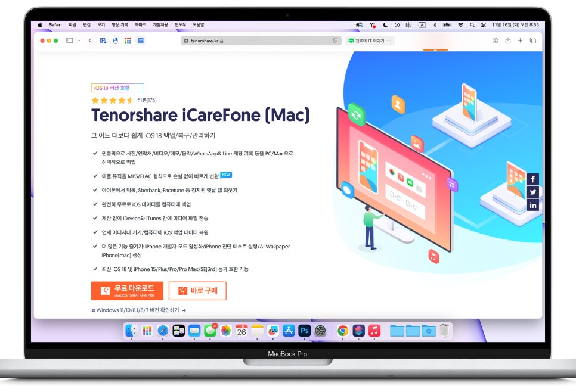Screen dimensions: 576x392
Task: Open the Wi-Fi status icon
Action: tap(460, 25)
